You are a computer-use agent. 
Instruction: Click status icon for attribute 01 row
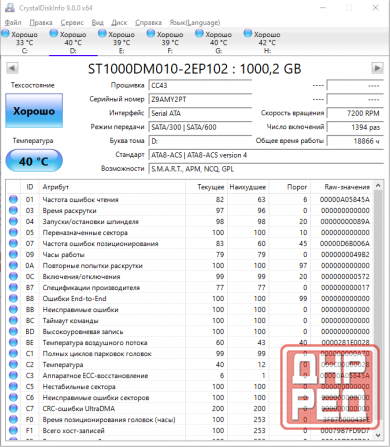13,199
